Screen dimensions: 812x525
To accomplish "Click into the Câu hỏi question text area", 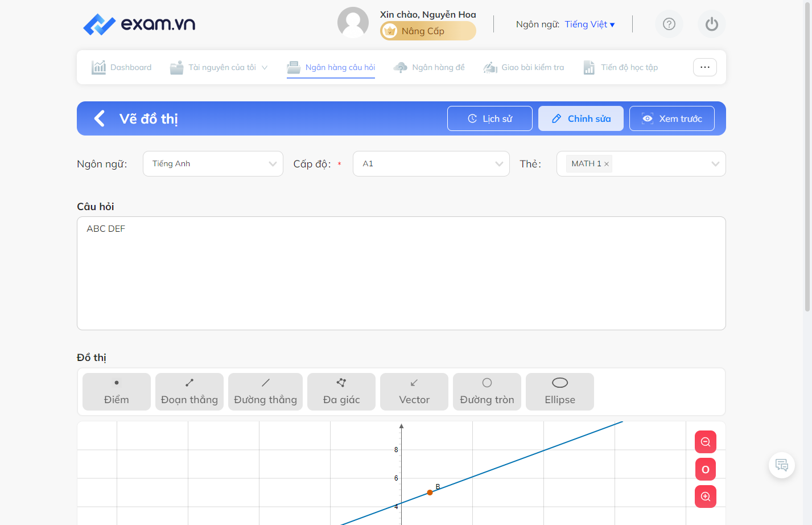I will [x=401, y=273].
